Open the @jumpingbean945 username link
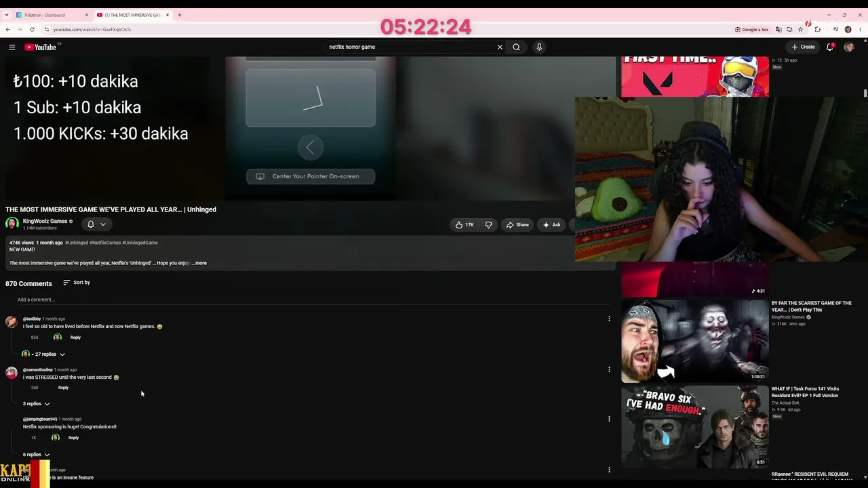Image resolution: width=868 pixels, height=488 pixels. pos(40,420)
